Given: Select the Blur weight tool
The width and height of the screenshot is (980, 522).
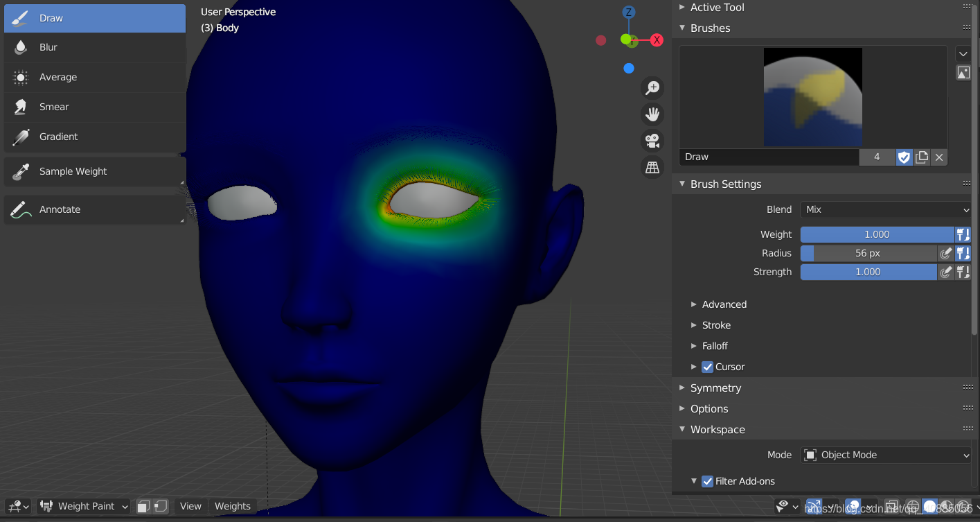Looking at the screenshot, I should (95, 47).
